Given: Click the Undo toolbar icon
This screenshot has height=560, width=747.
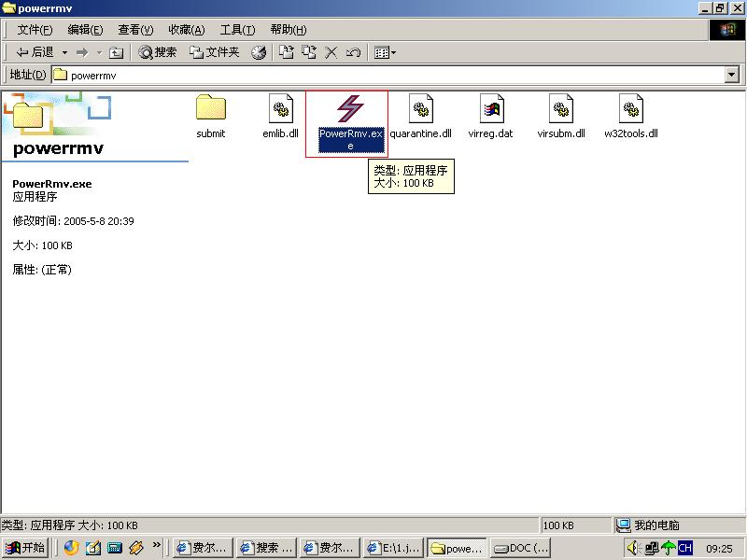Looking at the screenshot, I should pos(353,52).
